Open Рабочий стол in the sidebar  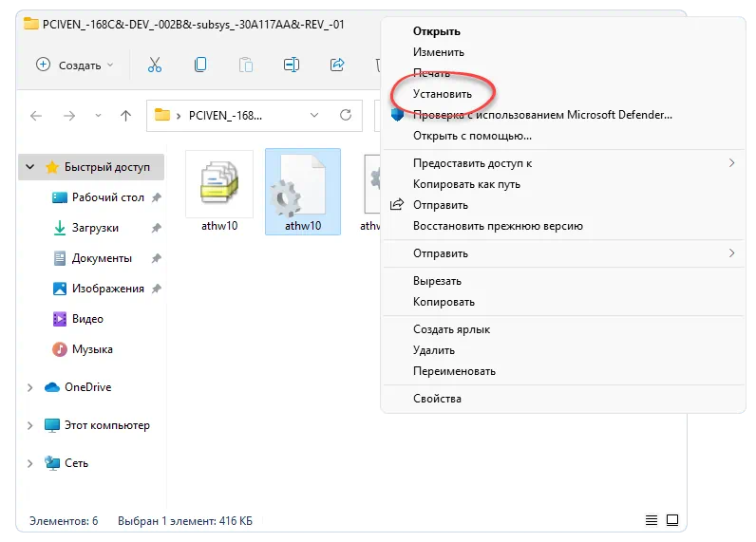click(x=108, y=197)
